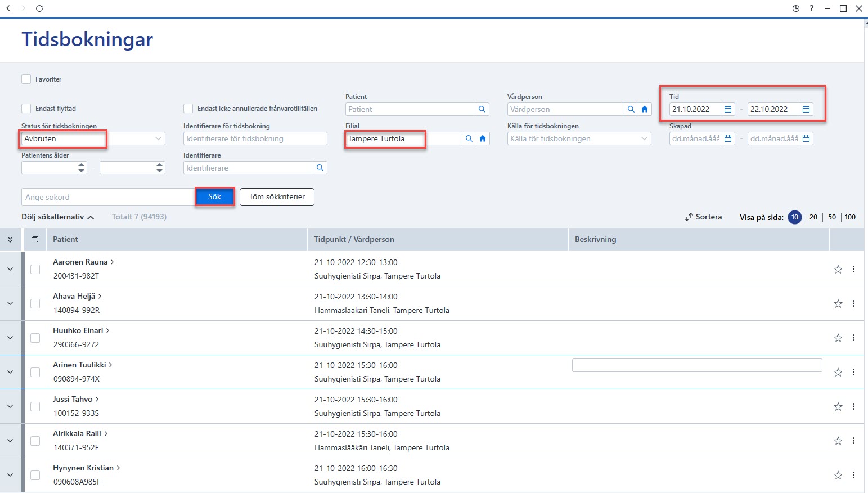Click the reload page icon
This screenshot has width=868, height=493.
point(39,8)
